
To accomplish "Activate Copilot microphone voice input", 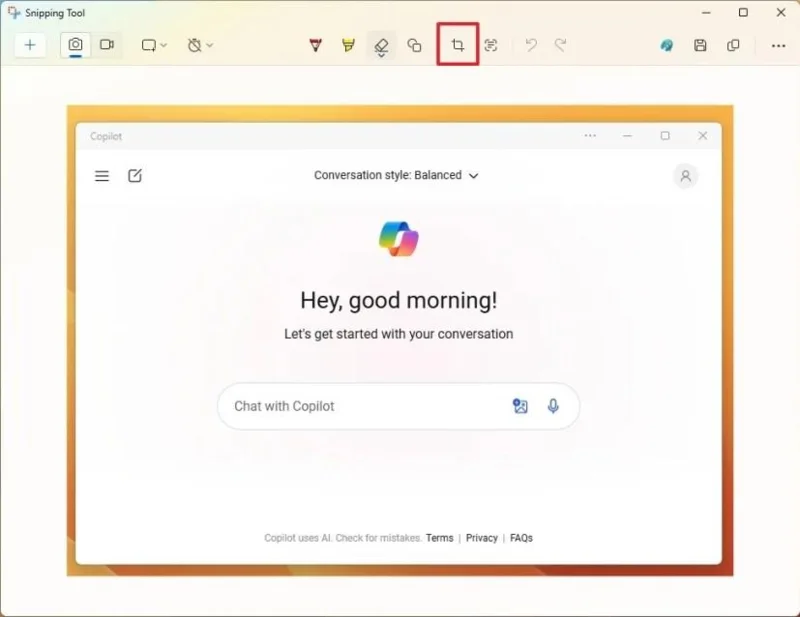I will [553, 406].
